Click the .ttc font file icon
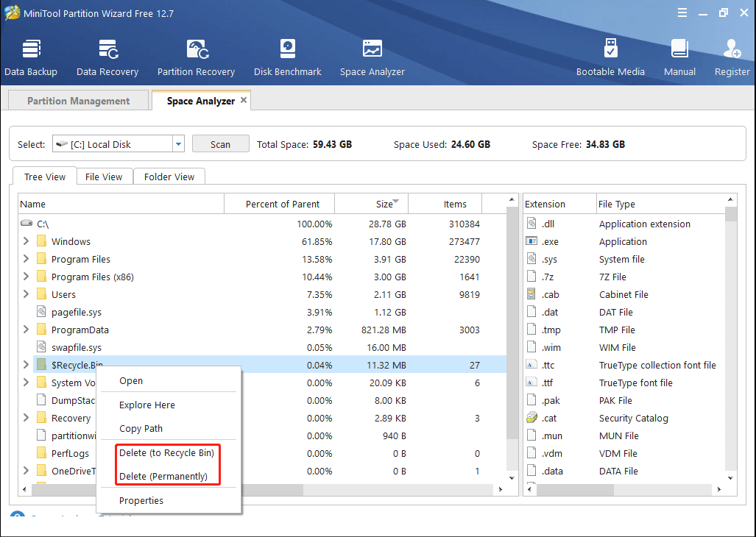The width and height of the screenshot is (756, 537). pyautogui.click(x=531, y=365)
